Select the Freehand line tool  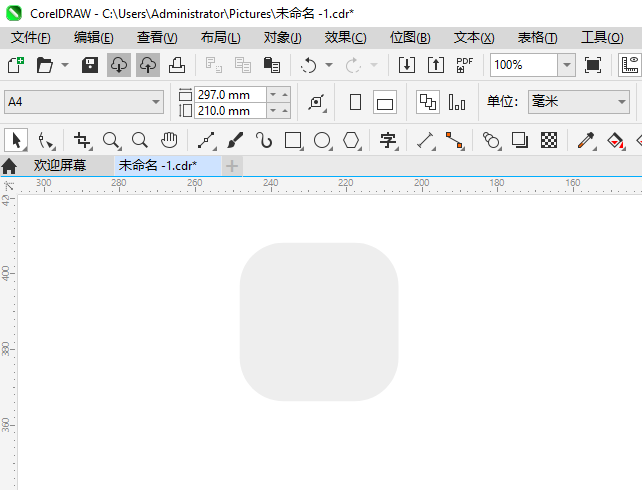(207, 140)
